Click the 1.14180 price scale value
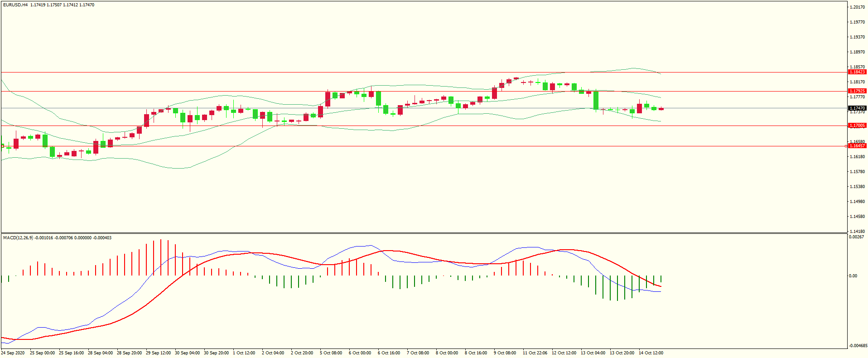The height and width of the screenshot is (358, 868). click(x=857, y=231)
